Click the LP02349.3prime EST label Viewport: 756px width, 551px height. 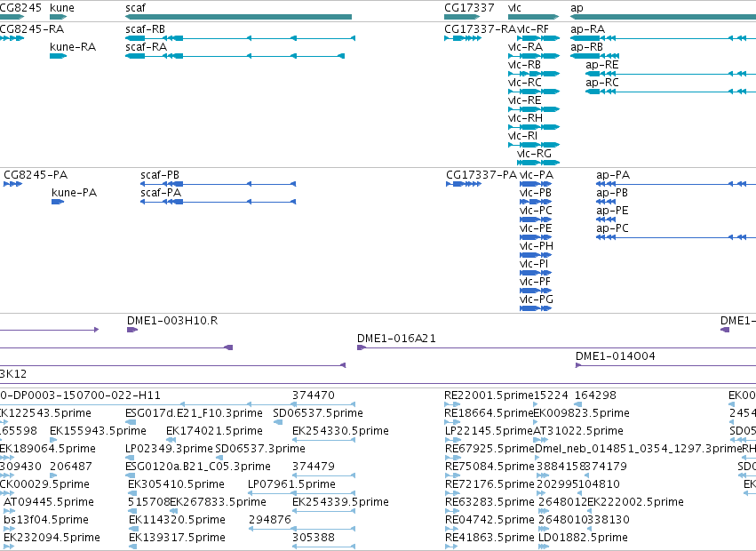(169, 449)
